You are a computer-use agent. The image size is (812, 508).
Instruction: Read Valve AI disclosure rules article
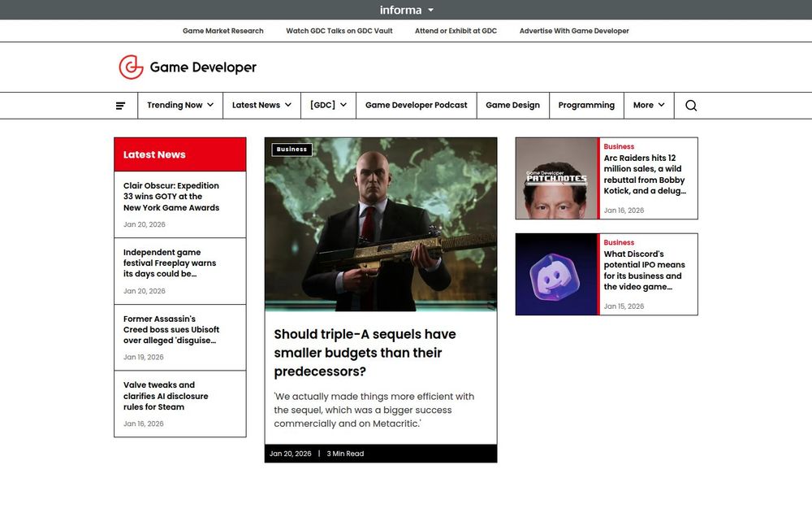pos(166,396)
